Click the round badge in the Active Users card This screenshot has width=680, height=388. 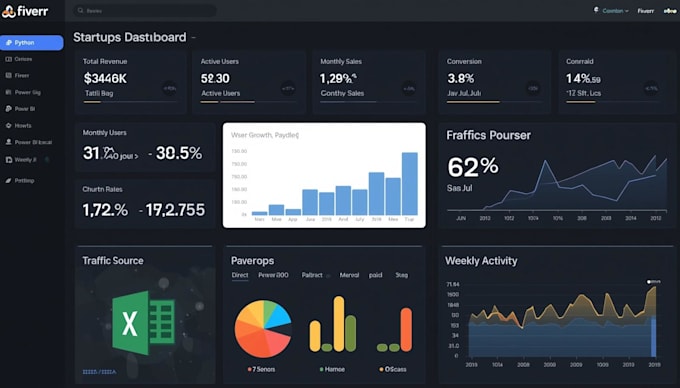pos(288,88)
